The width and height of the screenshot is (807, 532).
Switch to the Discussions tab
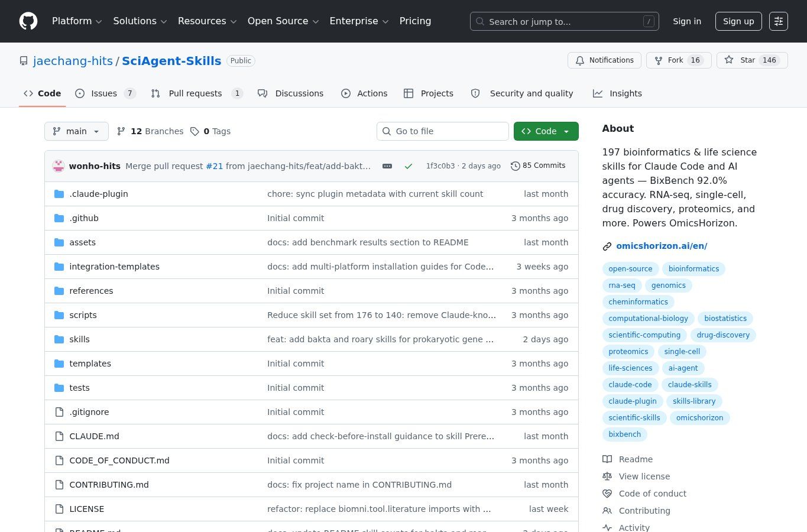tap(290, 93)
